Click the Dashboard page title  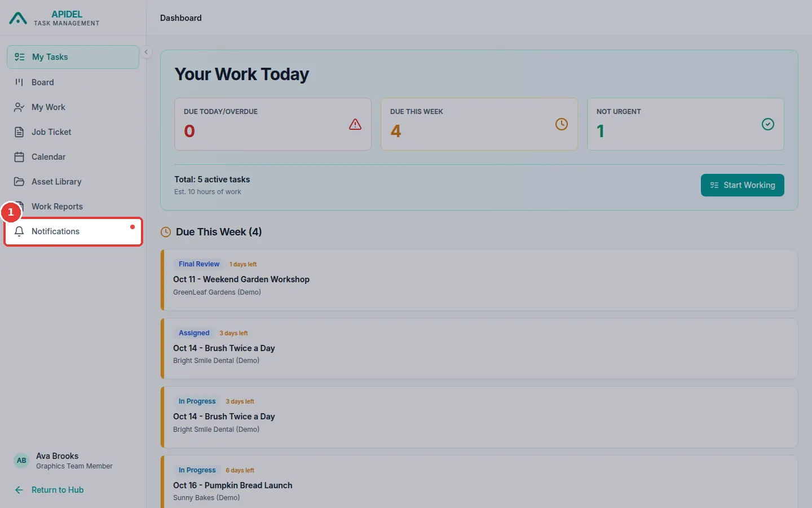[x=181, y=18]
